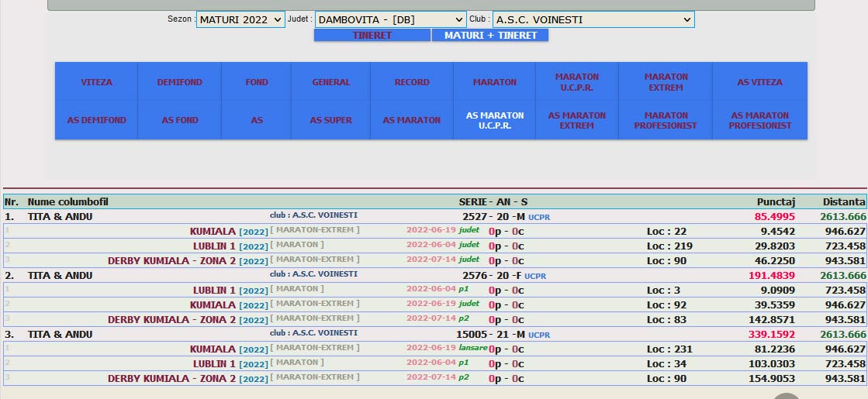The width and height of the screenshot is (868, 399).
Task: Open DERBY KUMIALA - ZONA 2 for pigeon 15005
Action: tap(171, 378)
